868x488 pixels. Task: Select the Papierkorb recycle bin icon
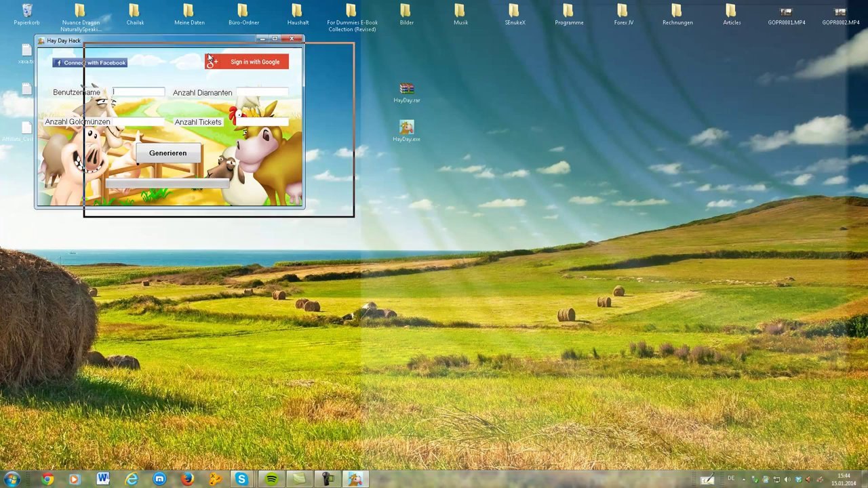27,15
